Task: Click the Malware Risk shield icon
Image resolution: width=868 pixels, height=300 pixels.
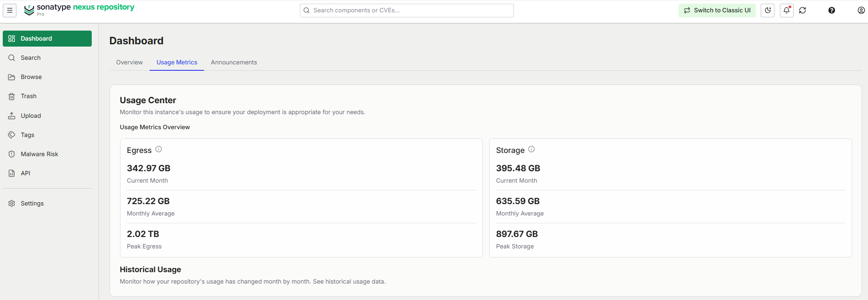Action: [x=12, y=154]
